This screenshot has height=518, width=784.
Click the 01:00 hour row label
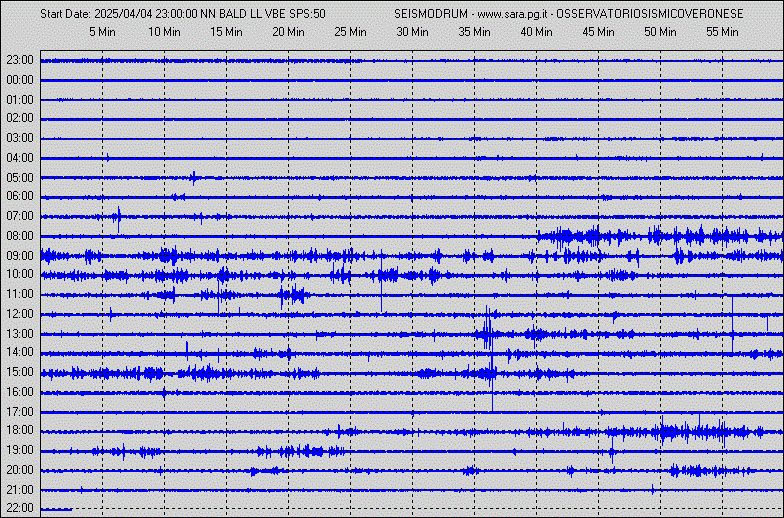click(x=20, y=100)
